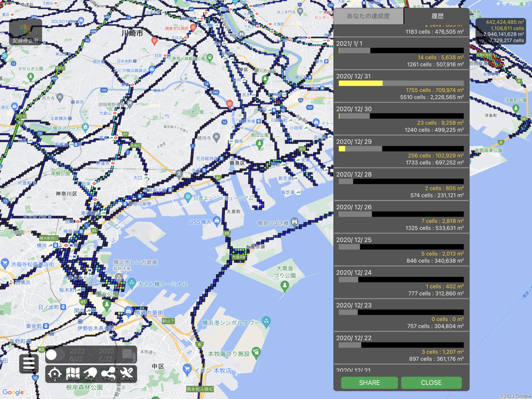Click the 1755 cells : 709,974 m² value

[435, 90]
